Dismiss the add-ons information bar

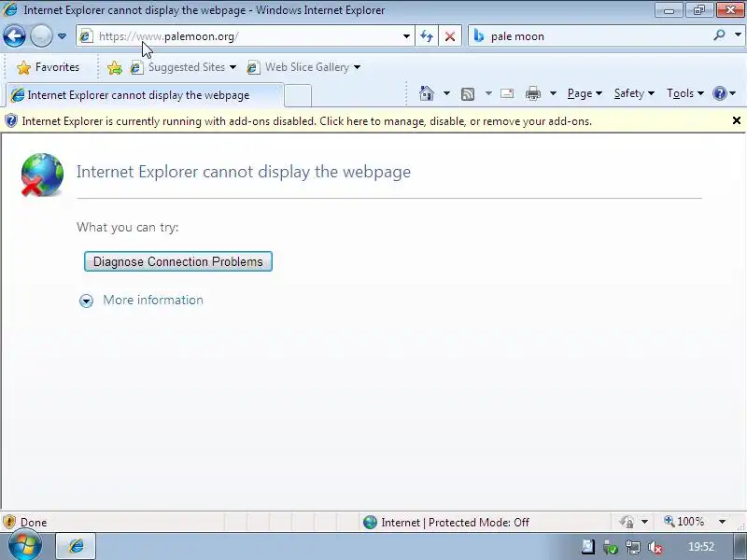coord(736,120)
